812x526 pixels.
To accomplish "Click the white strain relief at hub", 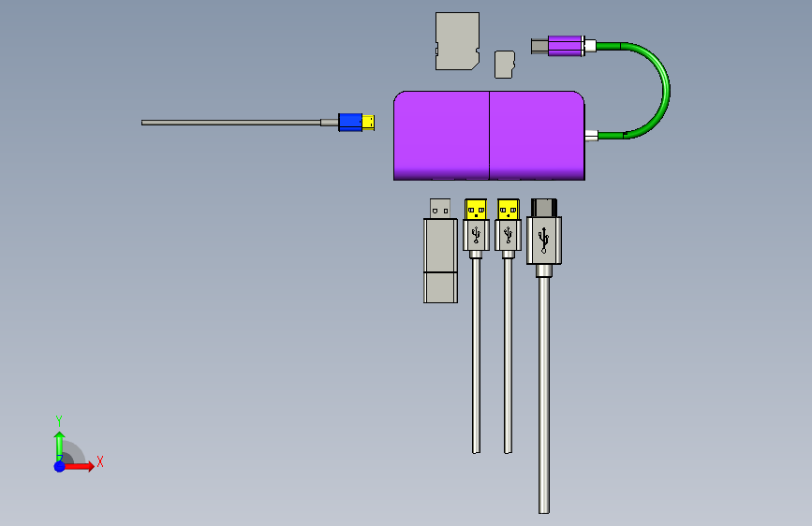I will [x=591, y=136].
